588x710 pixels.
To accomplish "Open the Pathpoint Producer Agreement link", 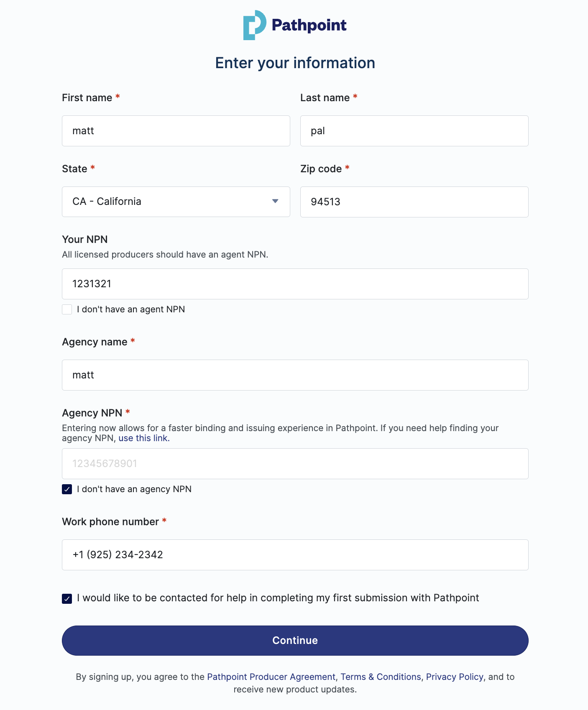I will 271,677.
